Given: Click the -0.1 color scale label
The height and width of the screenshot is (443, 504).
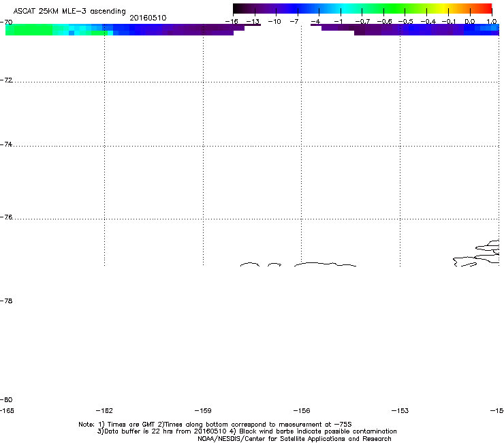Looking at the screenshot, I should point(449,22).
